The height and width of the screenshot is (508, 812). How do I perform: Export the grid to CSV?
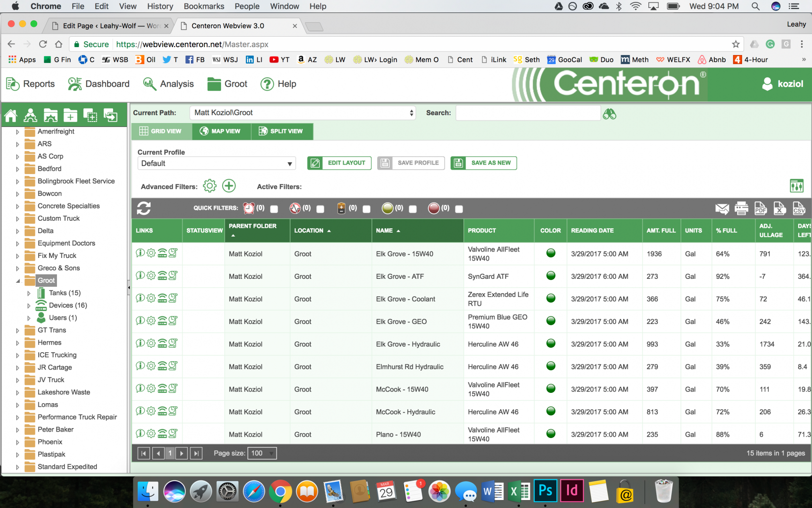click(x=799, y=208)
